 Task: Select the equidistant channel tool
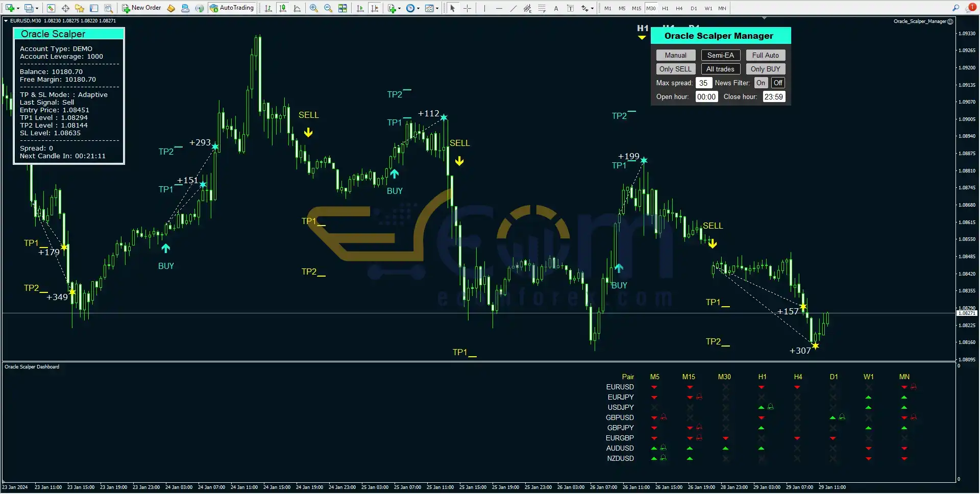[x=527, y=8]
